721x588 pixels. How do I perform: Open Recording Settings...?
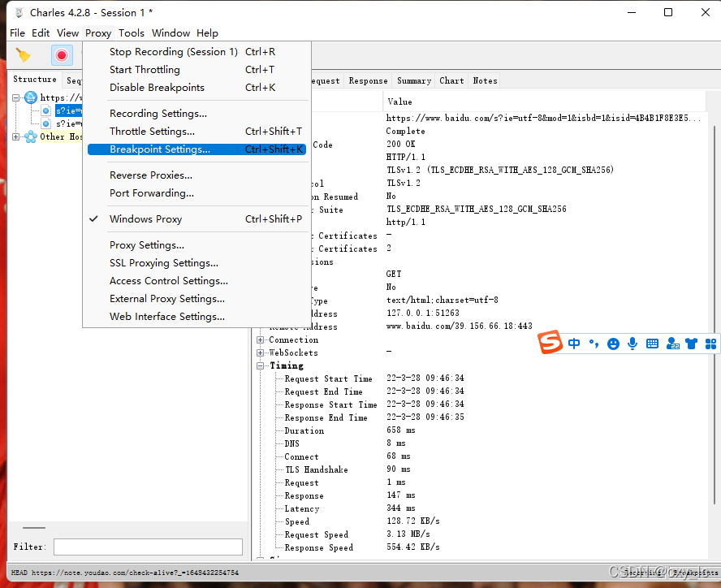coord(196,113)
